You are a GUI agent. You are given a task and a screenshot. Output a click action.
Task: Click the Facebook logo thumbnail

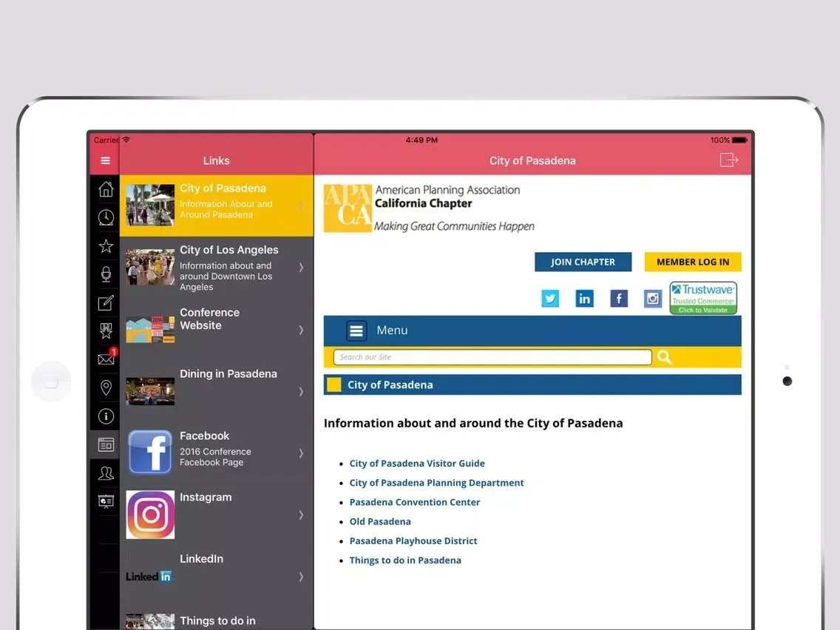point(150,452)
